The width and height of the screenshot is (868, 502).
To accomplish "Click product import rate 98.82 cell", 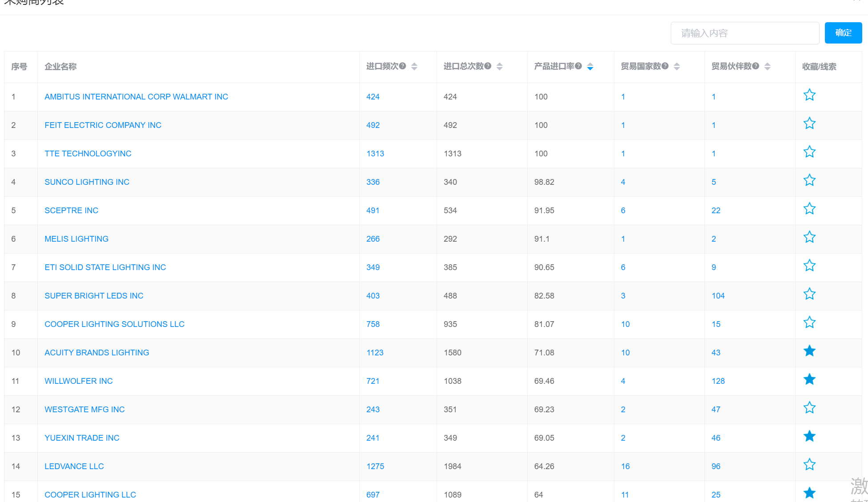I will (x=544, y=182).
